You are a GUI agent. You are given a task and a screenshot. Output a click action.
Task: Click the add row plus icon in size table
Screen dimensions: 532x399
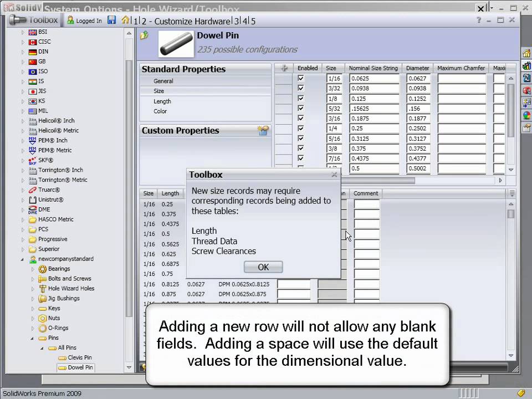[x=284, y=68]
